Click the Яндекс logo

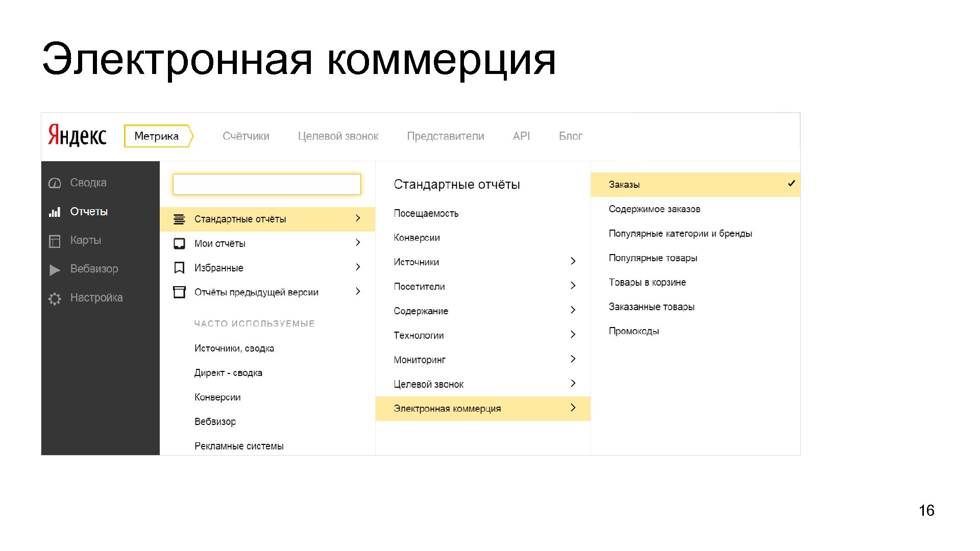coord(78,136)
